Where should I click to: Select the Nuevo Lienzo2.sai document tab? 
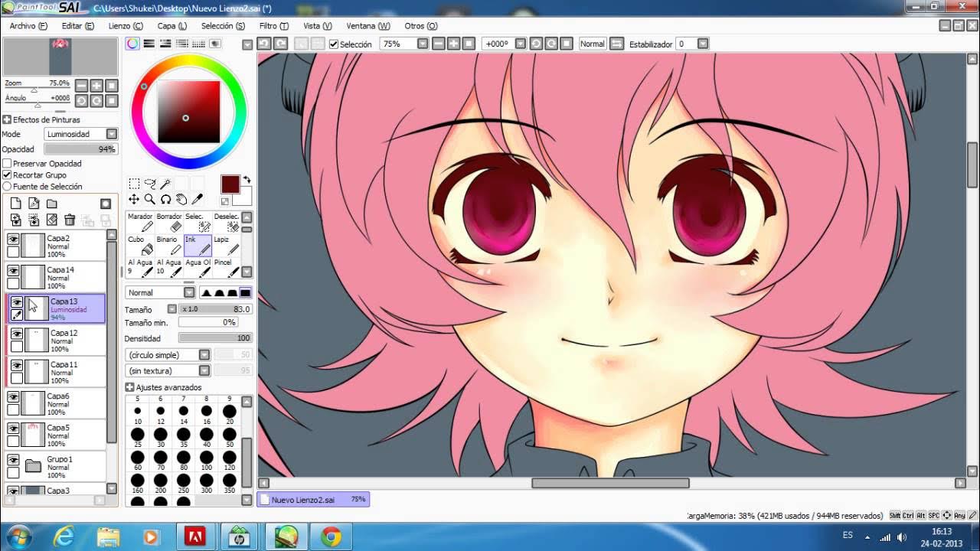coord(313,499)
